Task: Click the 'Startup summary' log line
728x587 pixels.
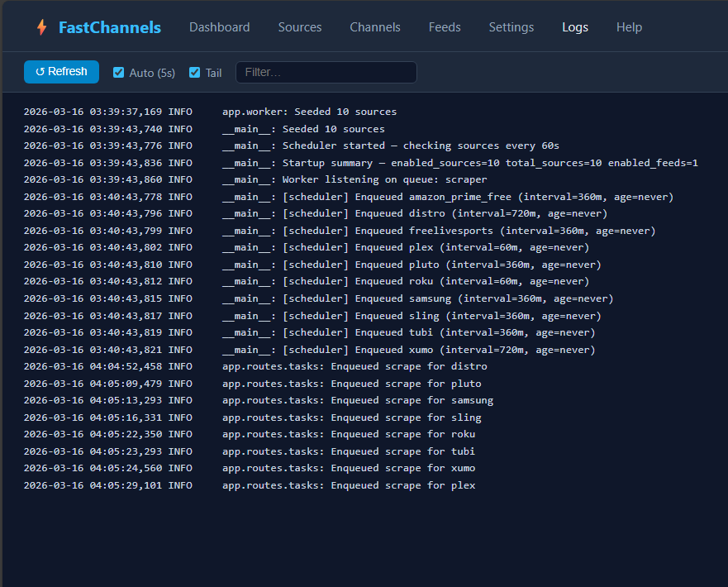Action: 360,163
